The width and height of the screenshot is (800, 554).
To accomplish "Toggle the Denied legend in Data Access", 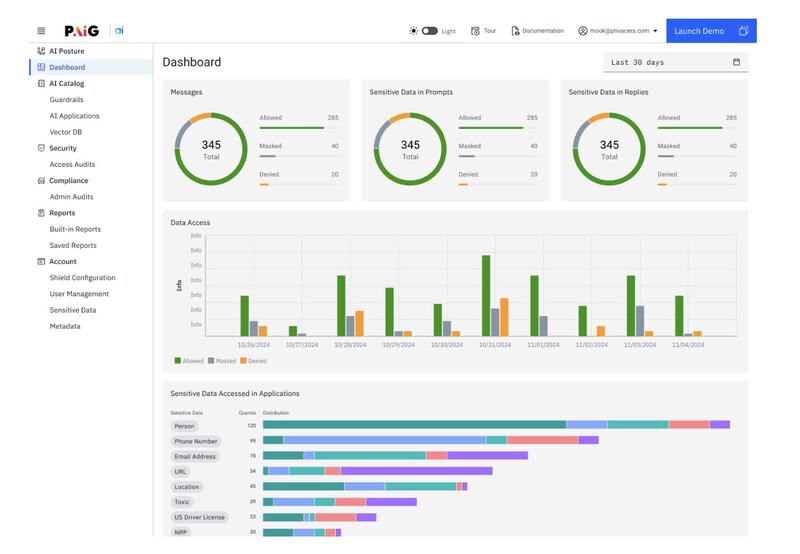I will tap(253, 360).
